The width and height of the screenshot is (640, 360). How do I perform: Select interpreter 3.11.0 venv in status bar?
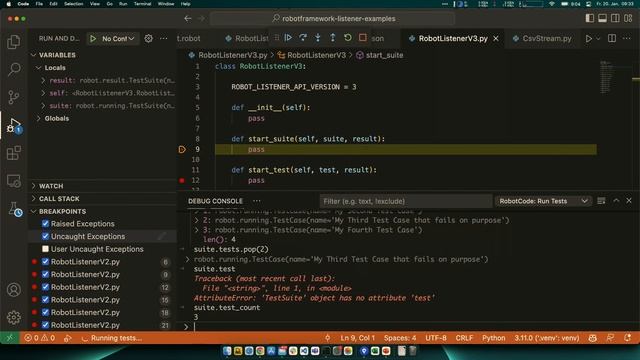pos(547,338)
